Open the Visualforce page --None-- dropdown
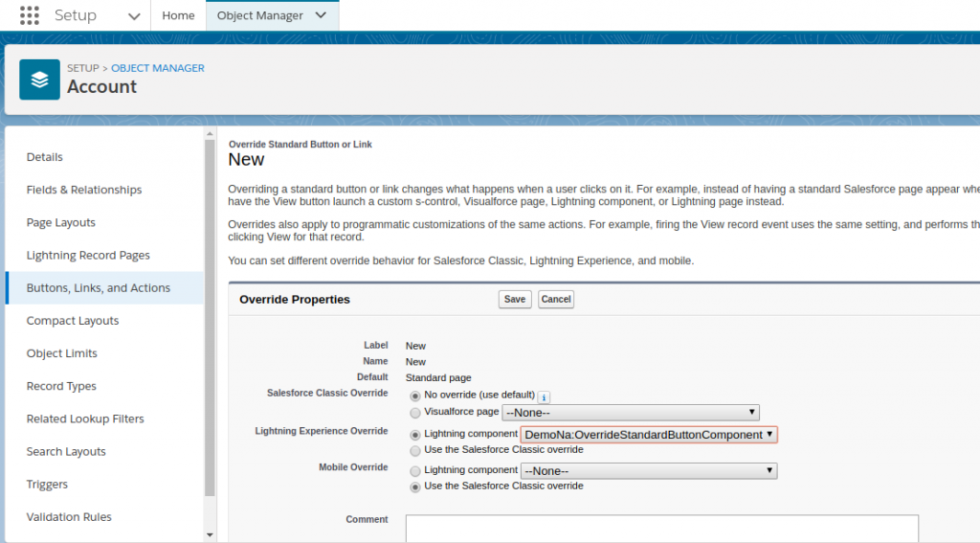The image size is (980, 543). click(631, 412)
